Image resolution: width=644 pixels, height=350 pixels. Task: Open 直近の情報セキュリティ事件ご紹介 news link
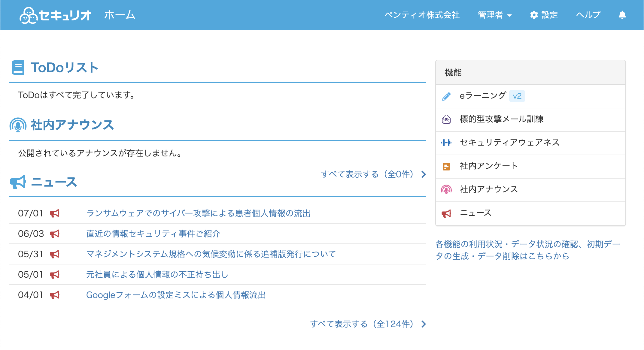[x=153, y=234]
